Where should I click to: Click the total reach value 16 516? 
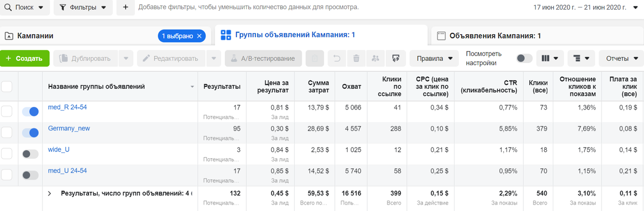click(x=352, y=193)
